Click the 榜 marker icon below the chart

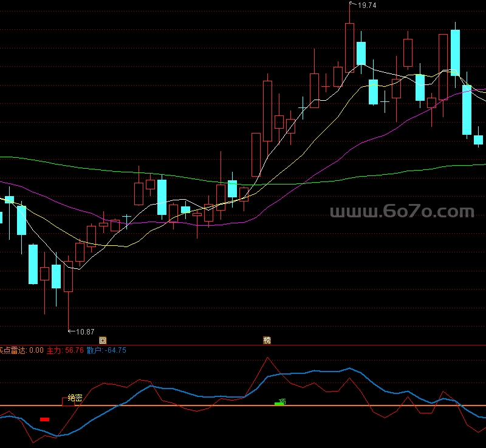tap(267, 340)
